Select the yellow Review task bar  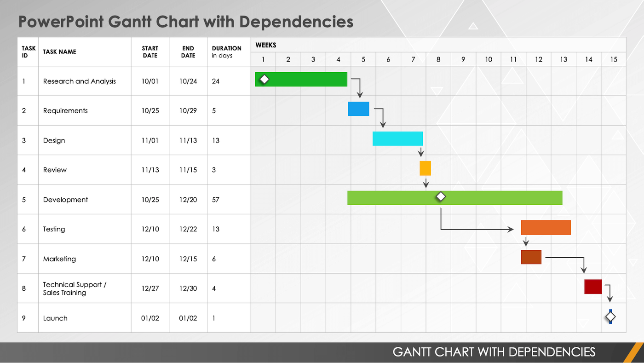(425, 168)
